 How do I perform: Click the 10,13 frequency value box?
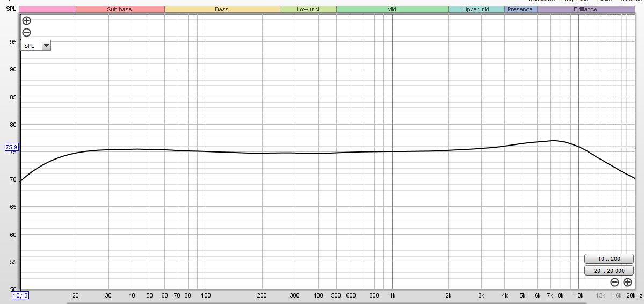[x=21, y=295]
